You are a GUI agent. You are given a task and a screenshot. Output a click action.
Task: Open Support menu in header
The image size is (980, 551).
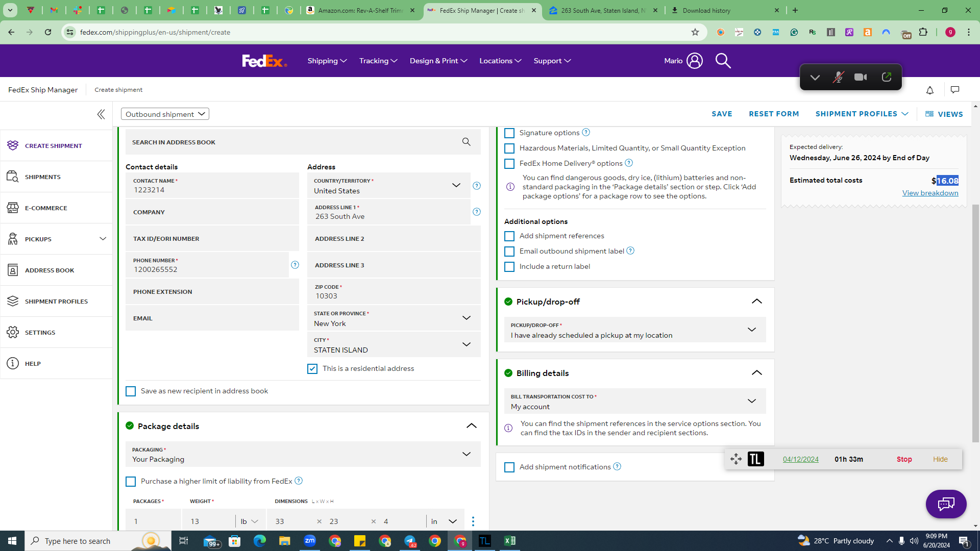[x=552, y=61]
